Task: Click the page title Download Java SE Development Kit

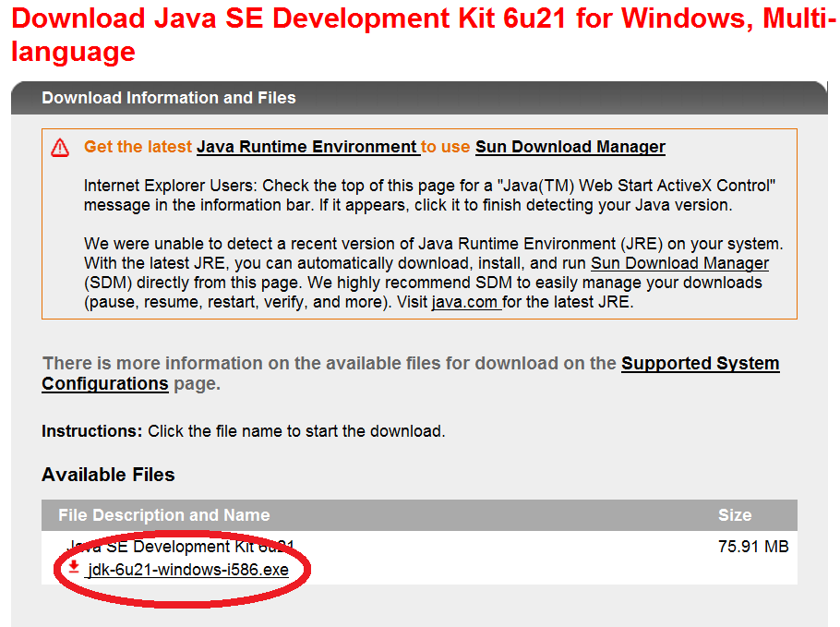Action: pos(423,34)
